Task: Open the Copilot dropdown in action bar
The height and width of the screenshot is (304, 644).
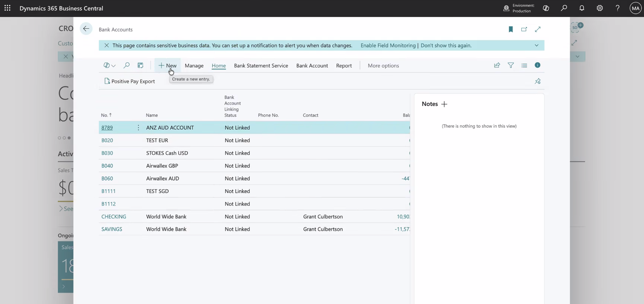Action: click(x=109, y=65)
